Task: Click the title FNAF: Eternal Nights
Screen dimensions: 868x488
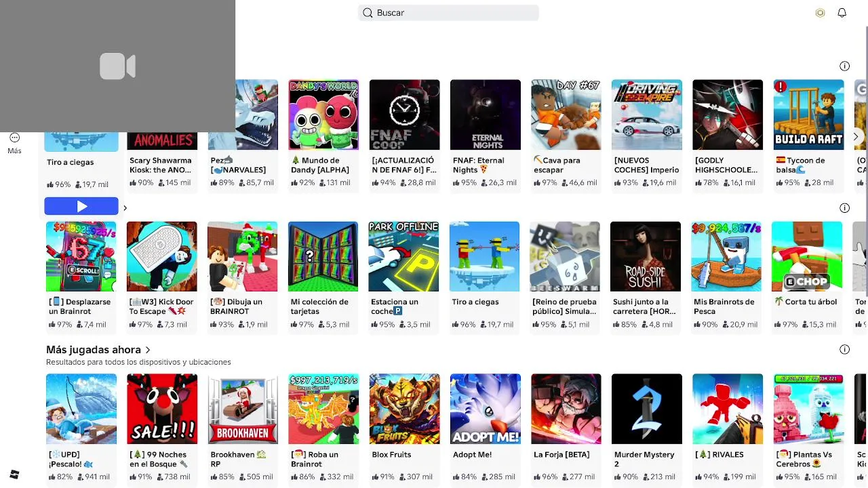Action: (479, 165)
